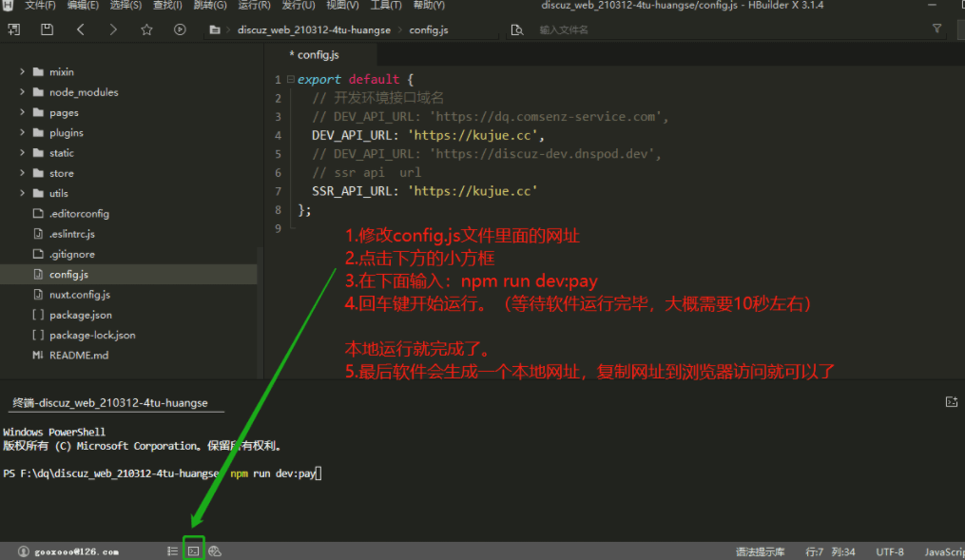Select the config.js editor tab

(x=314, y=54)
